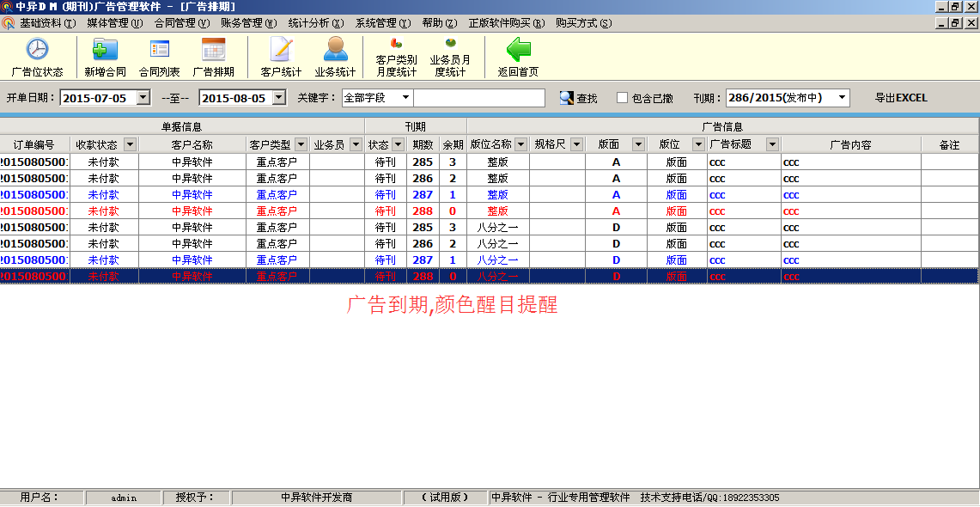Click the 新增合同 plus icon
The width and height of the screenshot is (980, 507).
pyautogui.click(x=105, y=50)
